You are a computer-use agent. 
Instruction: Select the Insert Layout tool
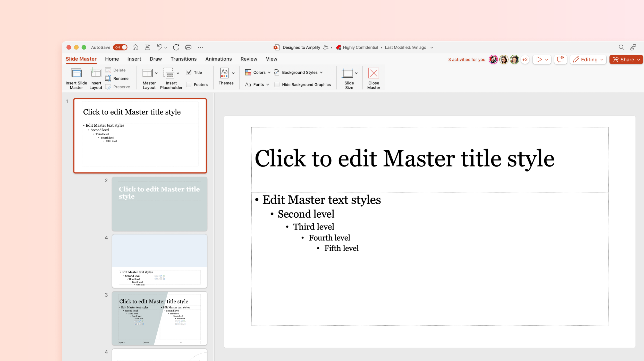(x=96, y=78)
